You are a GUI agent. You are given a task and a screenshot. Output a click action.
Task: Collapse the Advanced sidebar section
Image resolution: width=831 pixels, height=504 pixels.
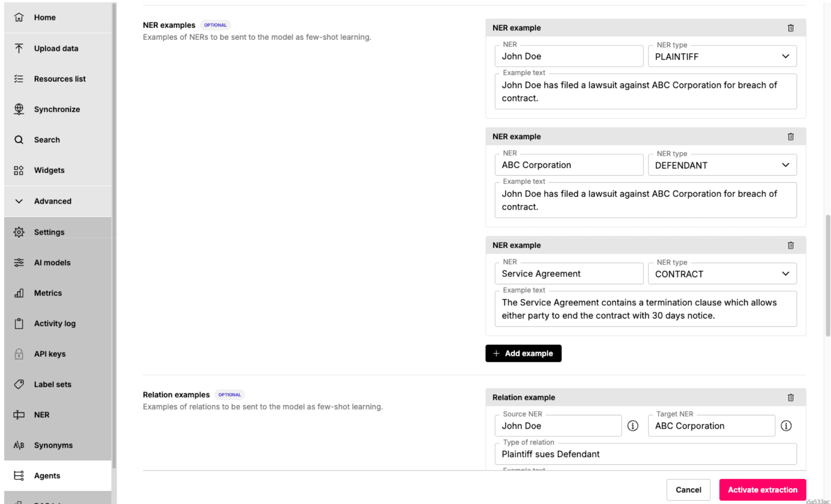(52, 201)
